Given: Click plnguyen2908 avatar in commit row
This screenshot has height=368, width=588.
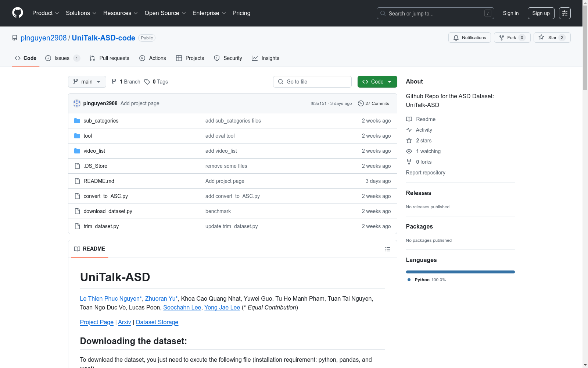Looking at the screenshot, I should [x=77, y=103].
